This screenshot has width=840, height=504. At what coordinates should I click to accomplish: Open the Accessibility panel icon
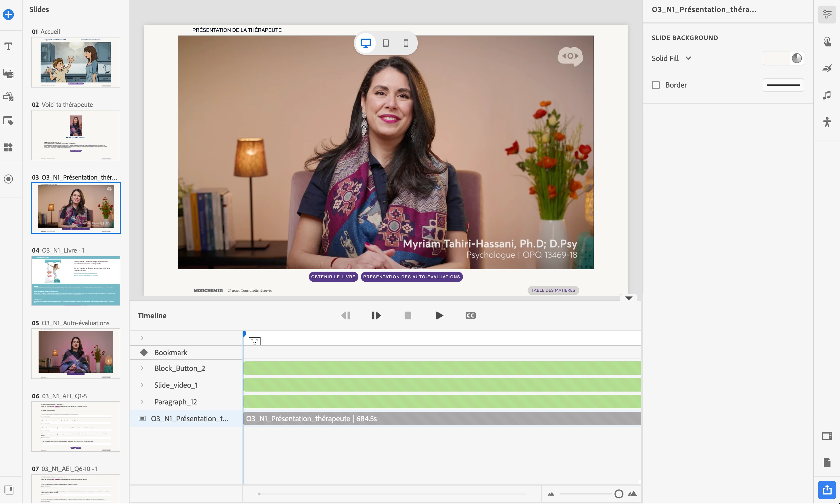coord(827,122)
